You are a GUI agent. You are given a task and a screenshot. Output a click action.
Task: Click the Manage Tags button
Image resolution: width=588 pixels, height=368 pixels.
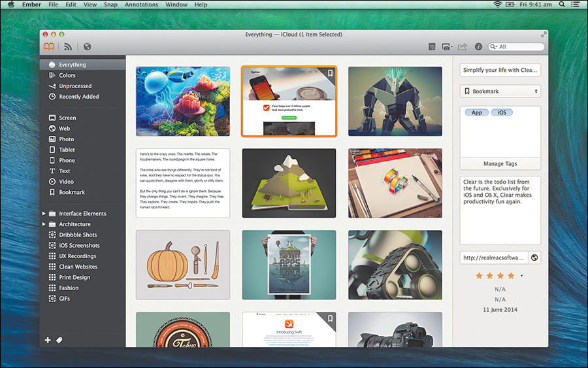pos(500,163)
